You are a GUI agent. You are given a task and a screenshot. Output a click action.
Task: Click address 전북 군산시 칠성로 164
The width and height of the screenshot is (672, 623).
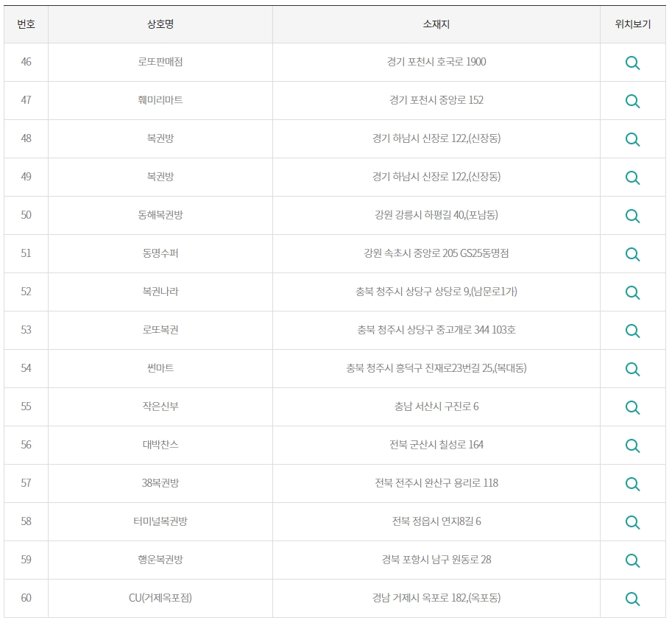[436, 445]
